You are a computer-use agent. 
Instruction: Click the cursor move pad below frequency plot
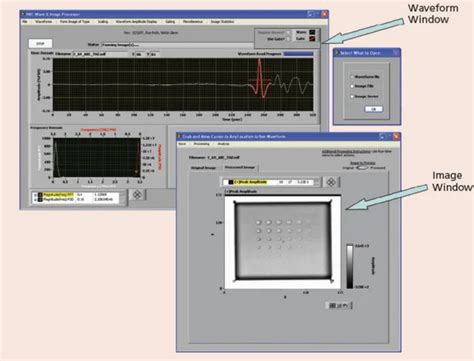click(137, 195)
